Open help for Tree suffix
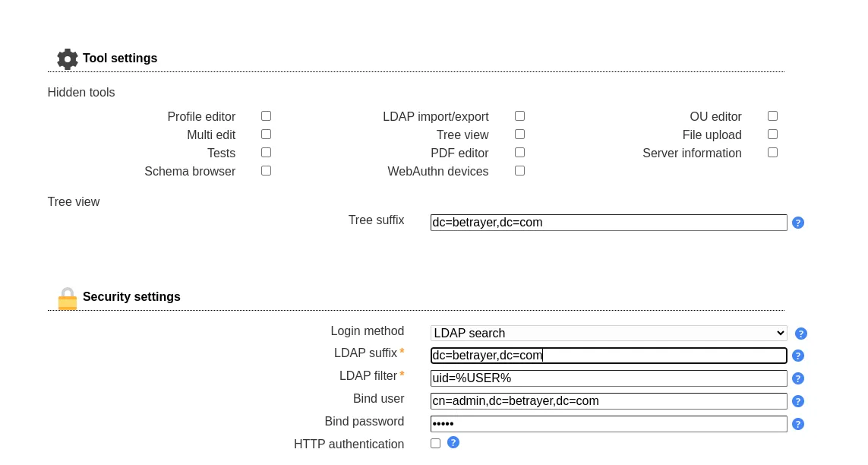The width and height of the screenshot is (868, 465). (798, 223)
